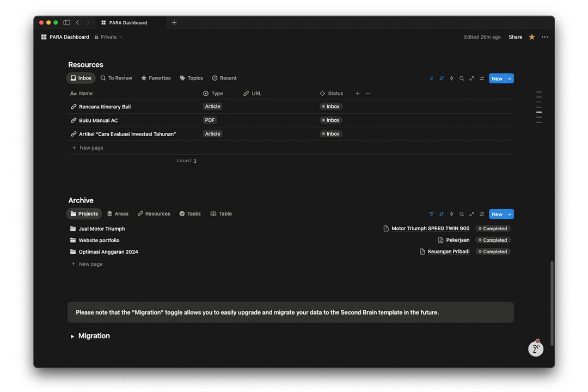Switch to the Areas tab in Archive
The width and height of the screenshot is (588, 392).
(x=118, y=214)
